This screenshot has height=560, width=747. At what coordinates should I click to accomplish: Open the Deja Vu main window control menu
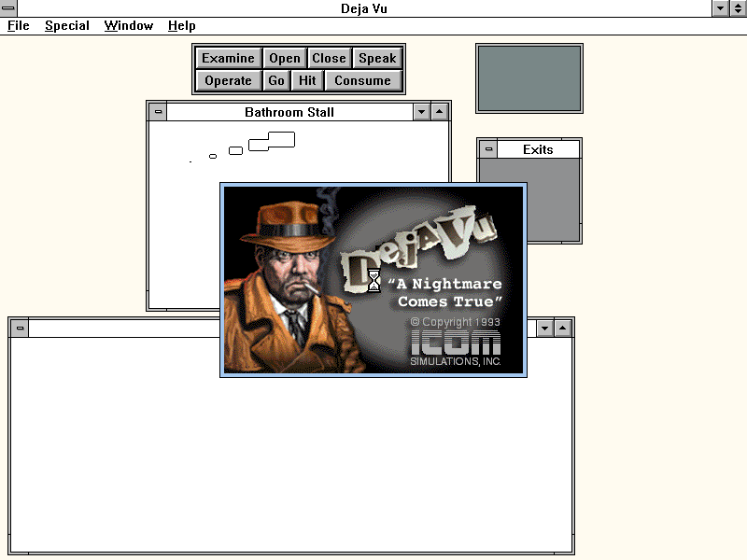tap(8, 8)
